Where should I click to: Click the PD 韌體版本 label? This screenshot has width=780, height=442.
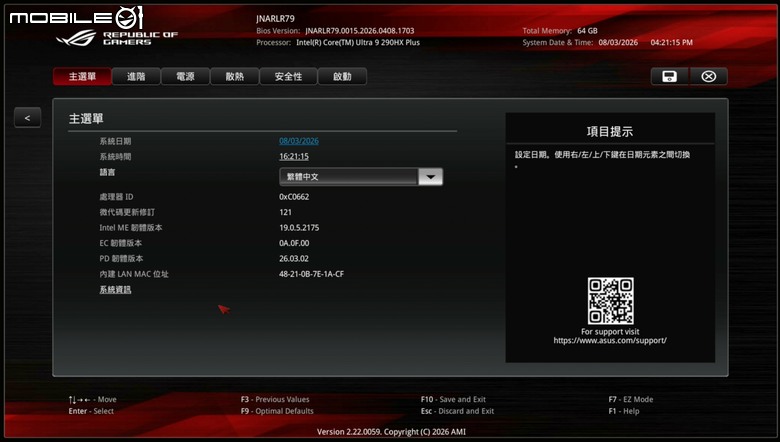click(x=121, y=259)
